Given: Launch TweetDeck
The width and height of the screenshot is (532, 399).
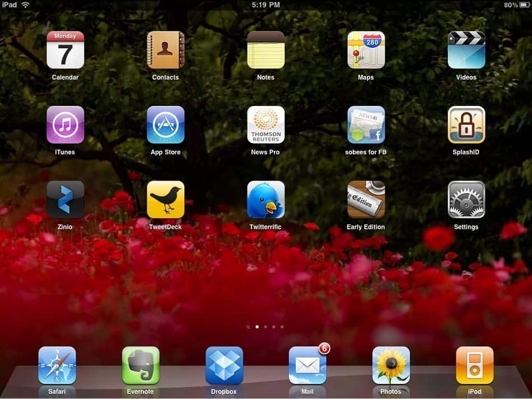Looking at the screenshot, I should (x=165, y=199).
